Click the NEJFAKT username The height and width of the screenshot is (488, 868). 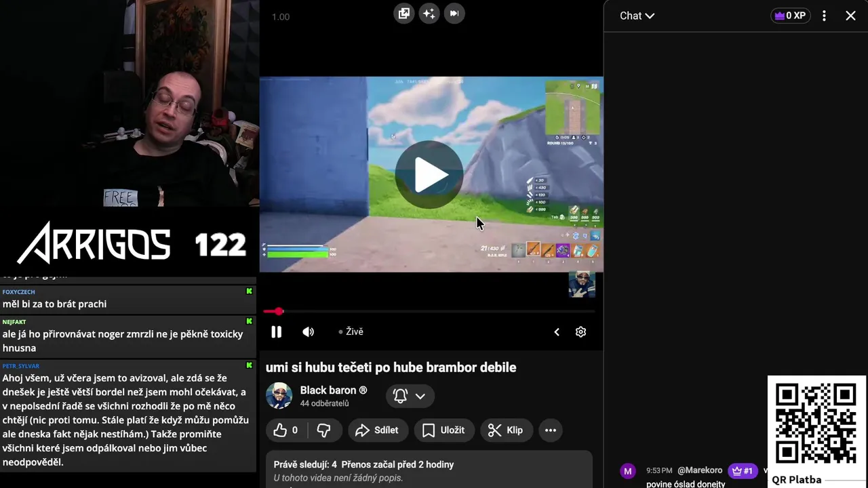[14, 321]
